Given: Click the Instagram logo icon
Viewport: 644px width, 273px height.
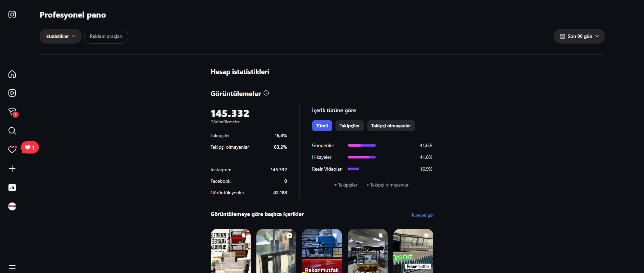Looking at the screenshot, I should [x=12, y=15].
